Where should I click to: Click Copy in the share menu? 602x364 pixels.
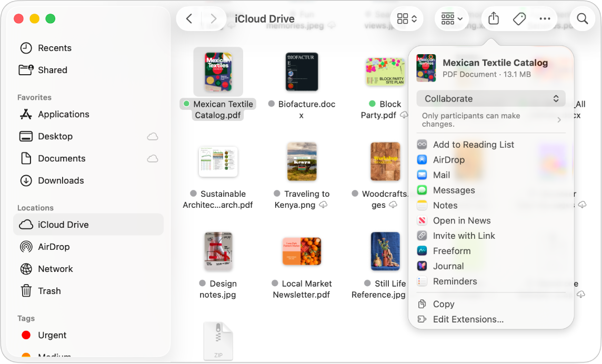click(444, 304)
